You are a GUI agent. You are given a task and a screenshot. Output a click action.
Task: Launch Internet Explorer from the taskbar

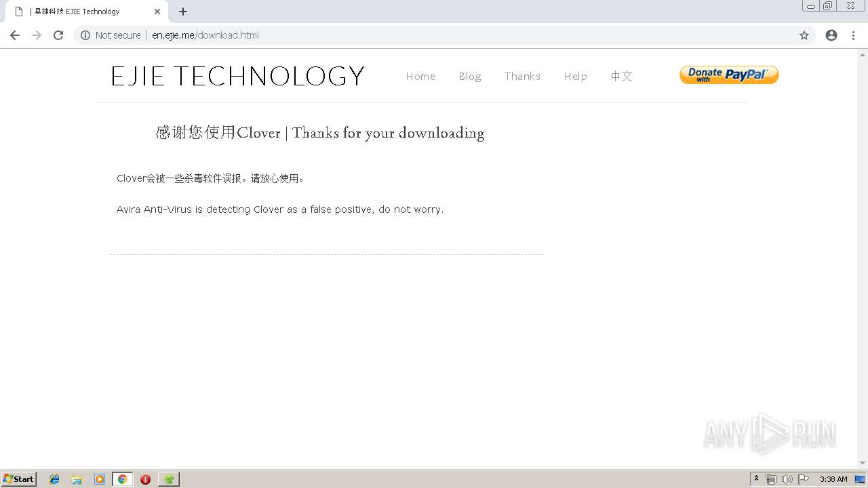pyautogui.click(x=54, y=479)
